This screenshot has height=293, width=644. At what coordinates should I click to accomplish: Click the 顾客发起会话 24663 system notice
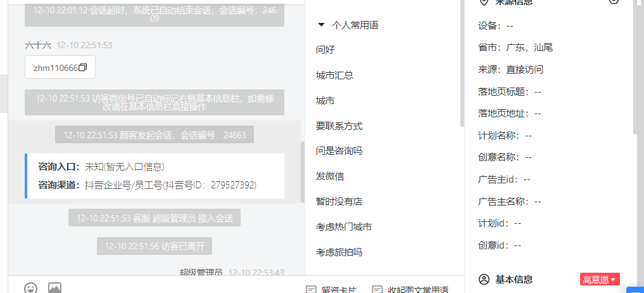point(155,134)
